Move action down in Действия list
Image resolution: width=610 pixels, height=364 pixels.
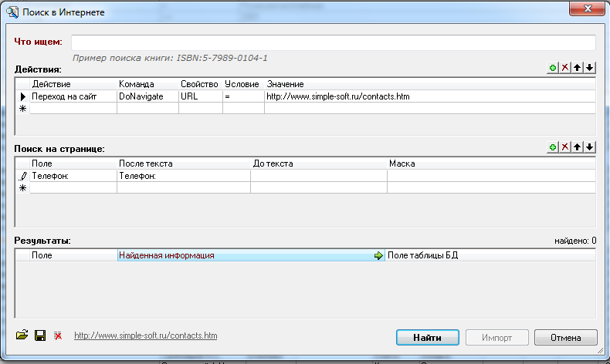[x=590, y=69]
